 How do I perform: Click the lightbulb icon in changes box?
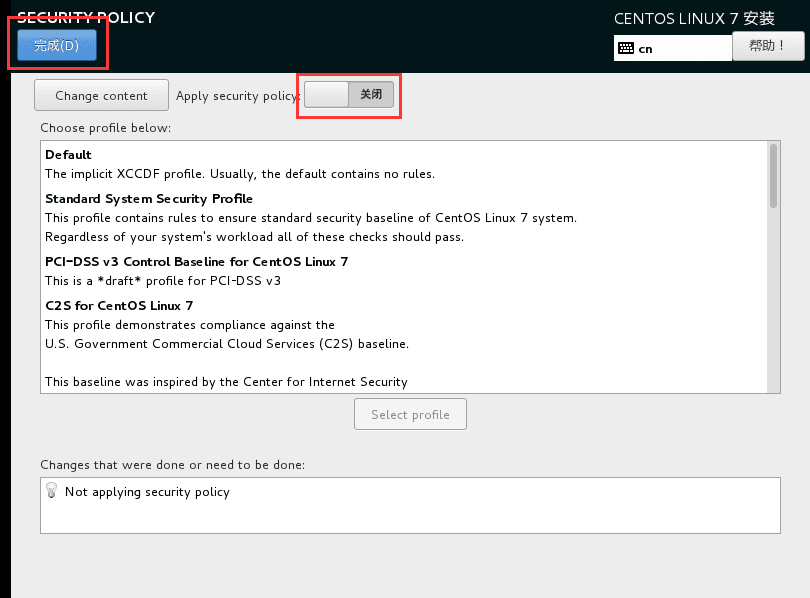[x=52, y=490]
